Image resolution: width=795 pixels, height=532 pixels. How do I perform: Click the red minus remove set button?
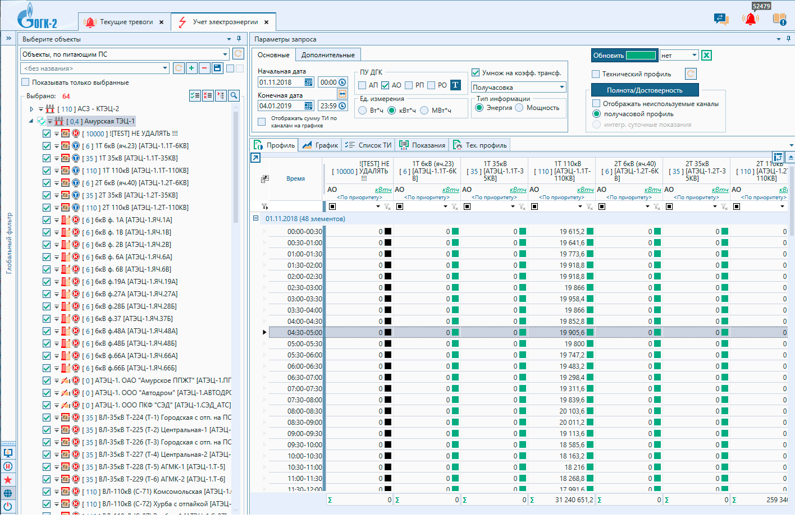[x=204, y=68]
